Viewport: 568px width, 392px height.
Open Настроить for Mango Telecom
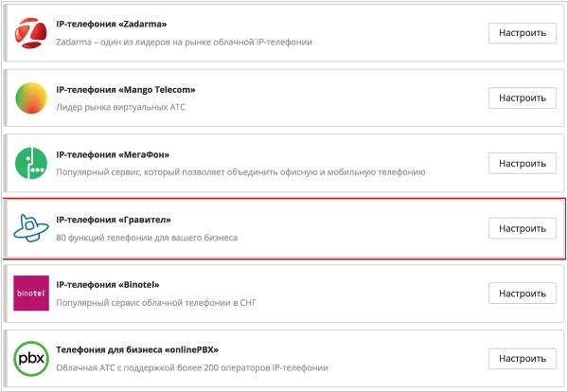[523, 98]
